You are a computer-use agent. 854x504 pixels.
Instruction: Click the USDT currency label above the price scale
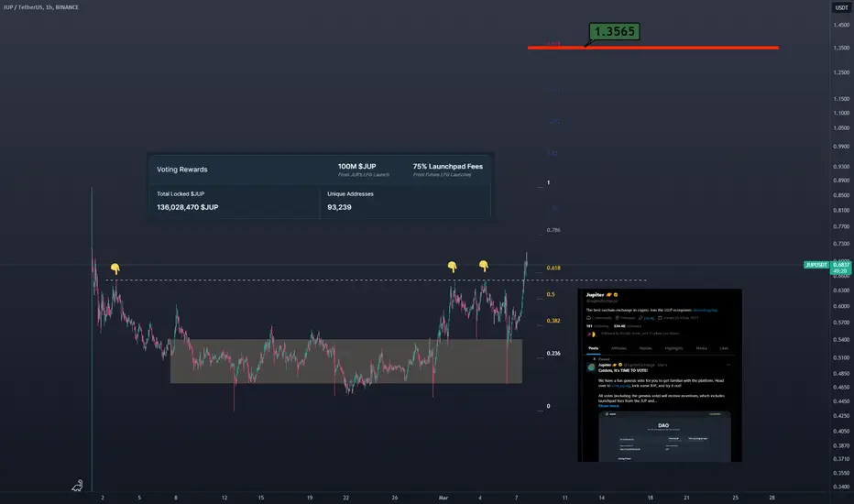click(841, 7)
